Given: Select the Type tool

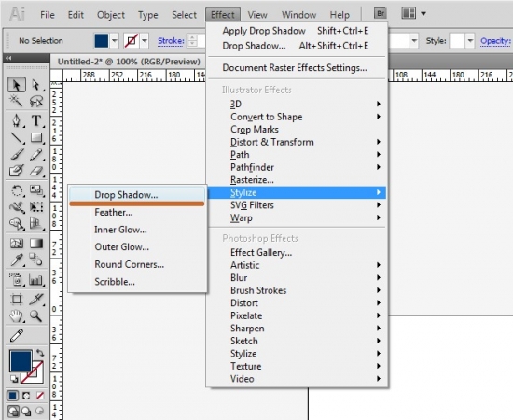Looking at the screenshot, I should [36, 120].
